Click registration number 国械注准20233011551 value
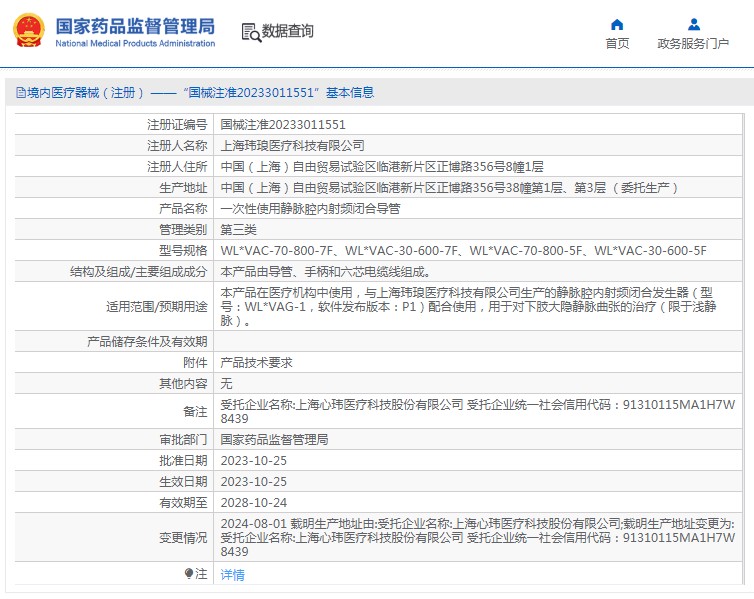 [x=283, y=125]
